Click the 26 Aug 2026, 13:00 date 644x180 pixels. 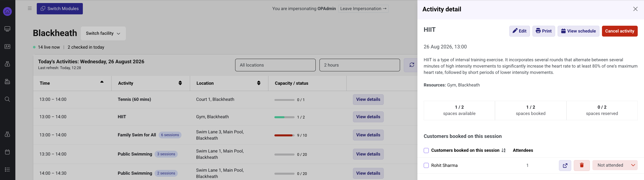[x=445, y=47]
